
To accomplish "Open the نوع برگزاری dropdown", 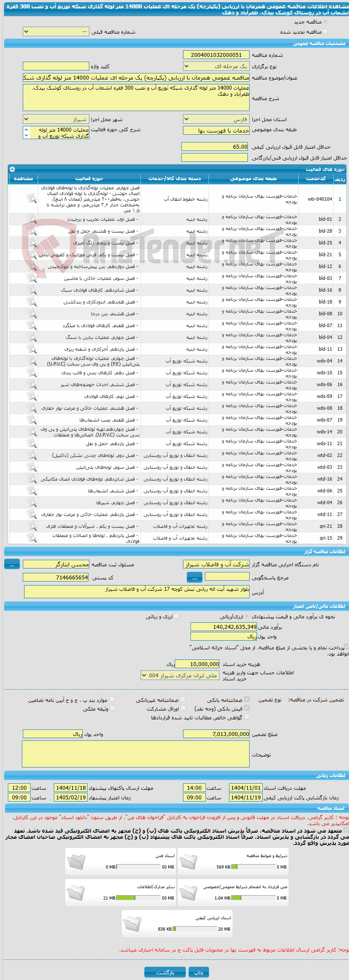I will click(216, 66).
